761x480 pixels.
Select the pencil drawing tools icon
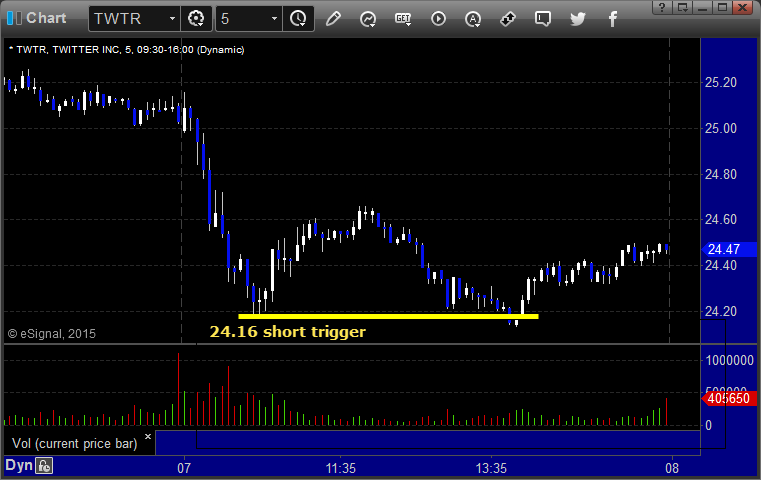pyautogui.click(x=333, y=19)
